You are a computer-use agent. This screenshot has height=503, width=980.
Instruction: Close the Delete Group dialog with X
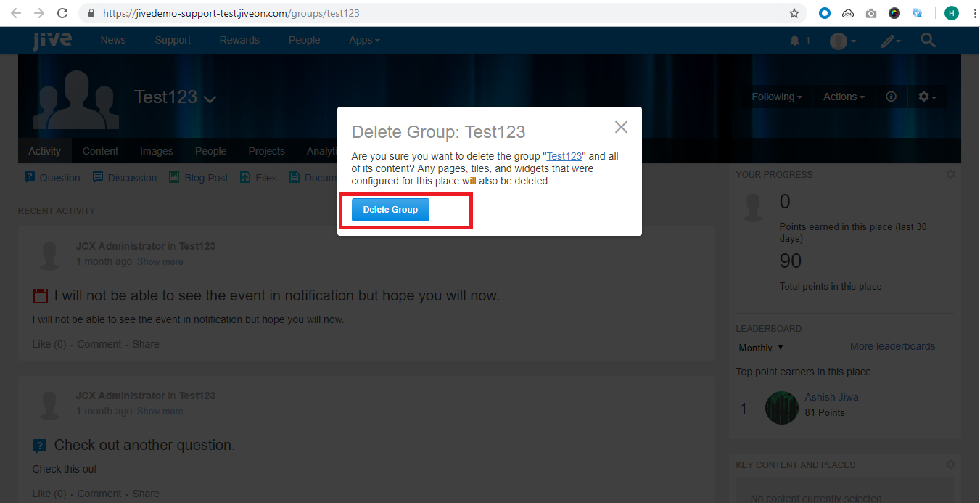[x=621, y=127]
